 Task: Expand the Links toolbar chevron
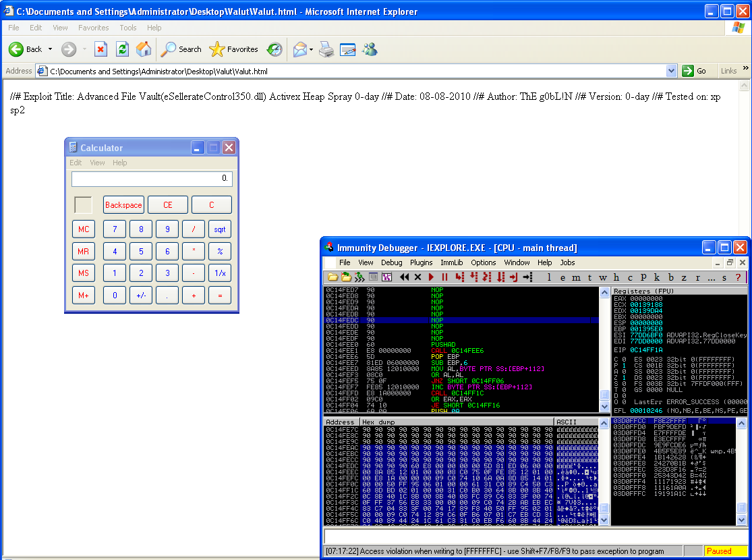pos(745,68)
